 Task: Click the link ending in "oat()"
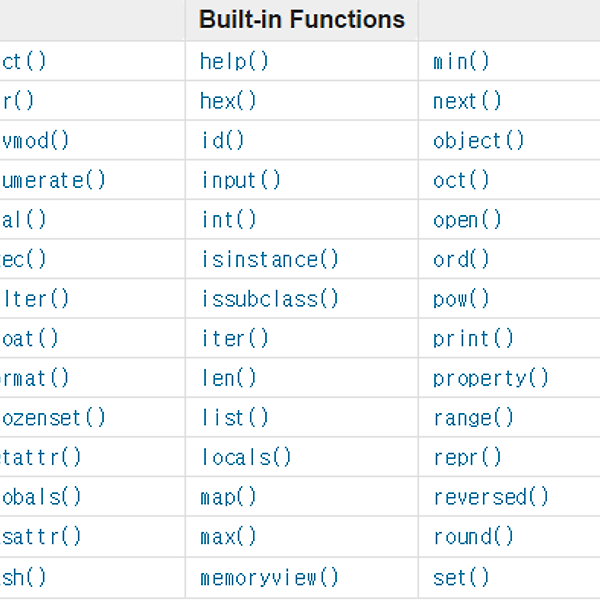pyautogui.click(x=29, y=339)
